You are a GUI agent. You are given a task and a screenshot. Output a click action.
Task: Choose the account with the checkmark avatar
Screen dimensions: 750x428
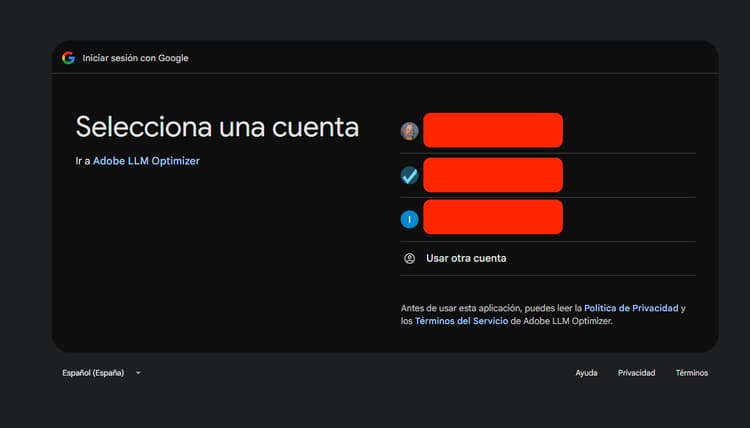click(x=548, y=175)
